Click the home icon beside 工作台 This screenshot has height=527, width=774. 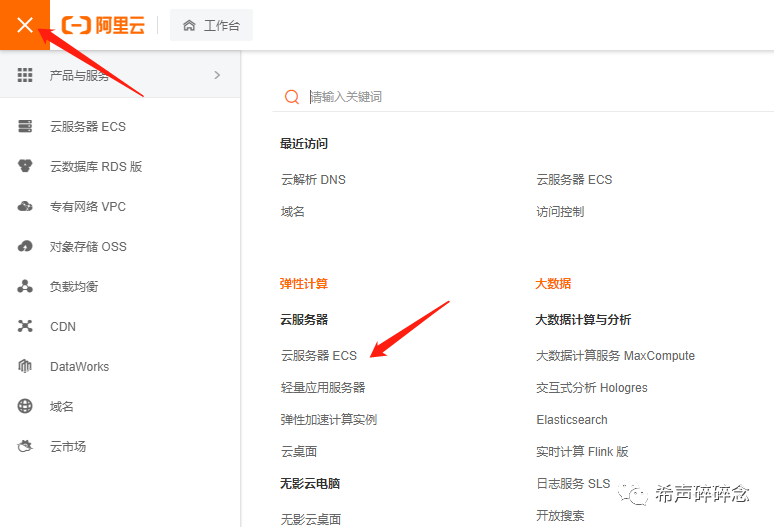[x=189, y=25]
